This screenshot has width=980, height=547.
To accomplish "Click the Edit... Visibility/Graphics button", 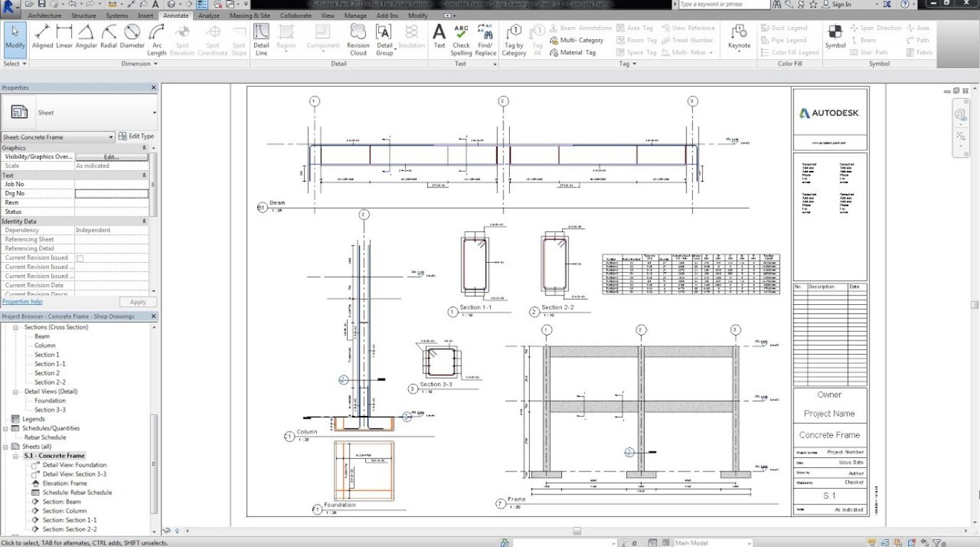I will pyautogui.click(x=112, y=157).
